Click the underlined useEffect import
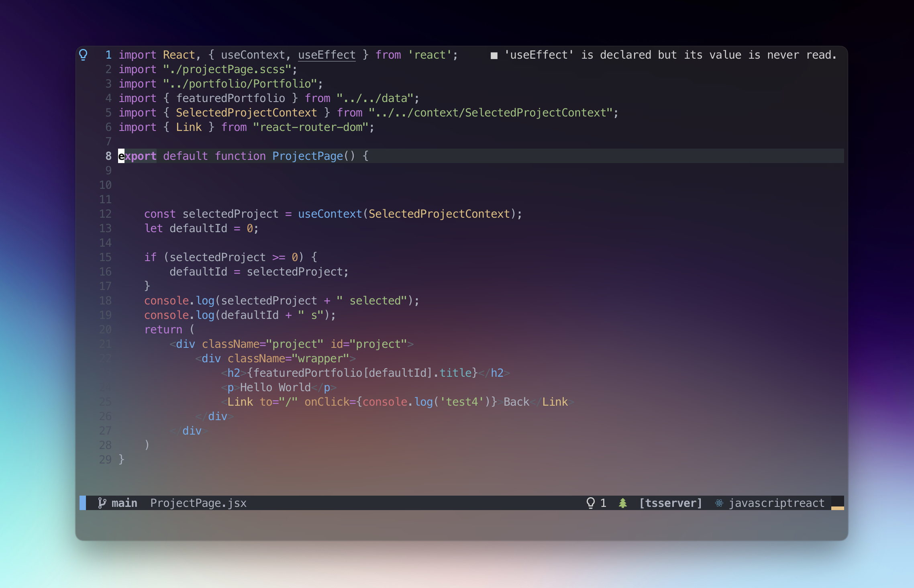The width and height of the screenshot is (914, 588). pos(326,55)
